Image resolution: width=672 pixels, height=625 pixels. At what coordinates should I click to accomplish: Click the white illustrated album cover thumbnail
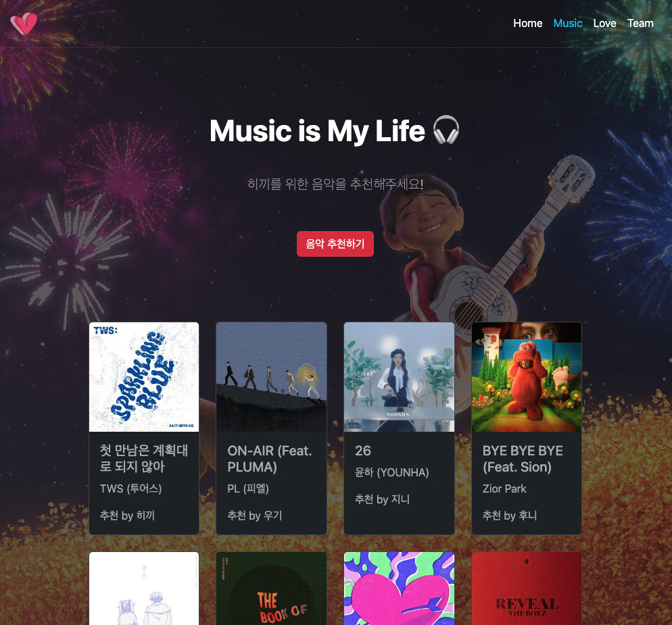point(144,589)
